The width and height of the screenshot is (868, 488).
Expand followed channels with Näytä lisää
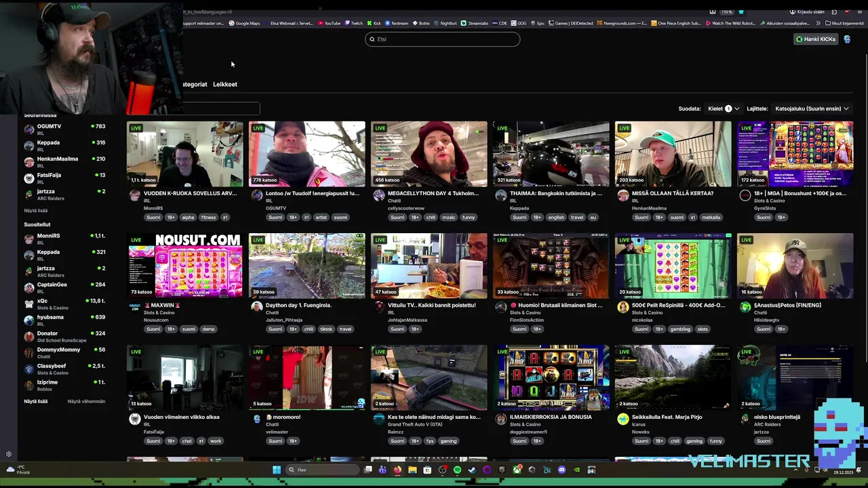click(36, 211)
